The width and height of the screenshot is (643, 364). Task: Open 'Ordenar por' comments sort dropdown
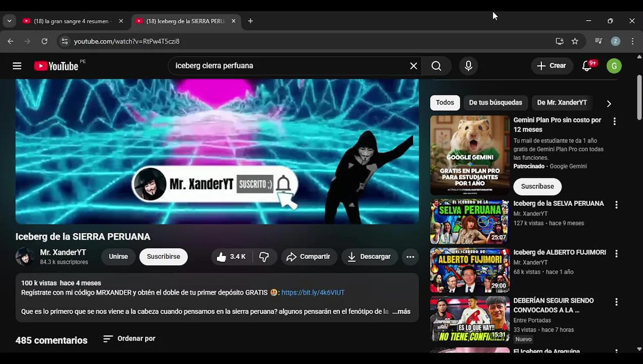(x=129, y=339)
